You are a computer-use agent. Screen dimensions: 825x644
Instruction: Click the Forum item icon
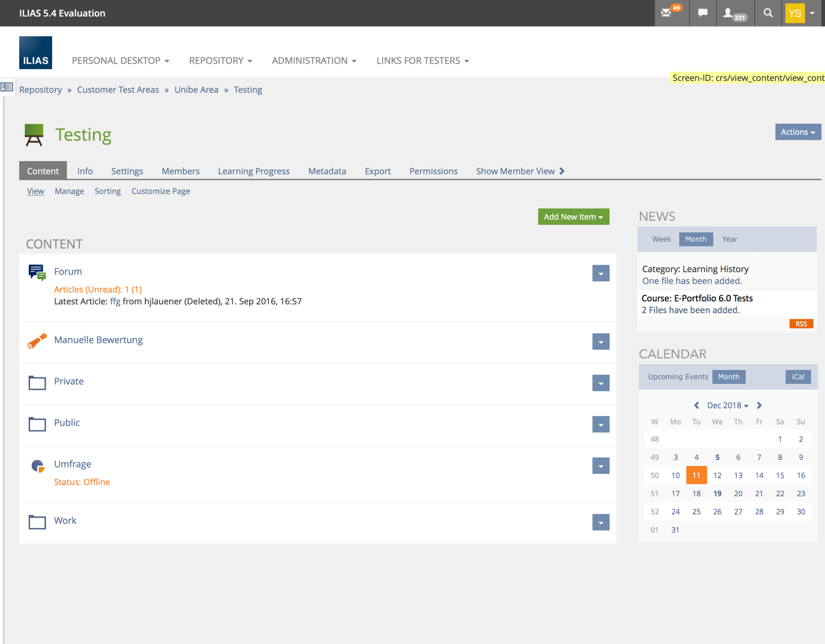[x=37, y=272]
